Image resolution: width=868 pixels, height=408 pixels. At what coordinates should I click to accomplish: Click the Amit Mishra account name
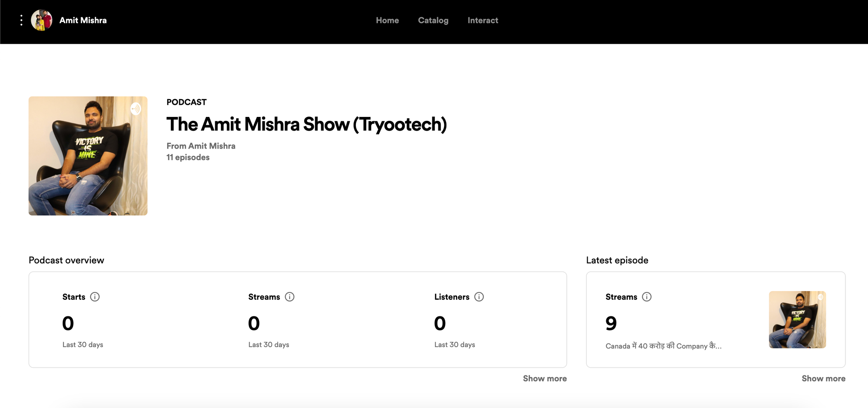coord(83,20)
